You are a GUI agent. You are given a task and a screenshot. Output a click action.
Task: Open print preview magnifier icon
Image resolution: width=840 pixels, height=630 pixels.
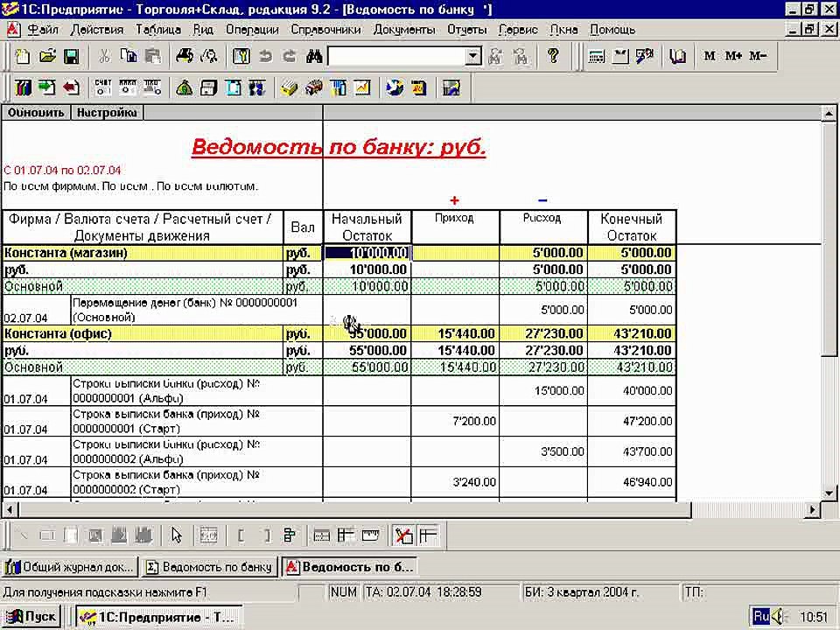209,56
